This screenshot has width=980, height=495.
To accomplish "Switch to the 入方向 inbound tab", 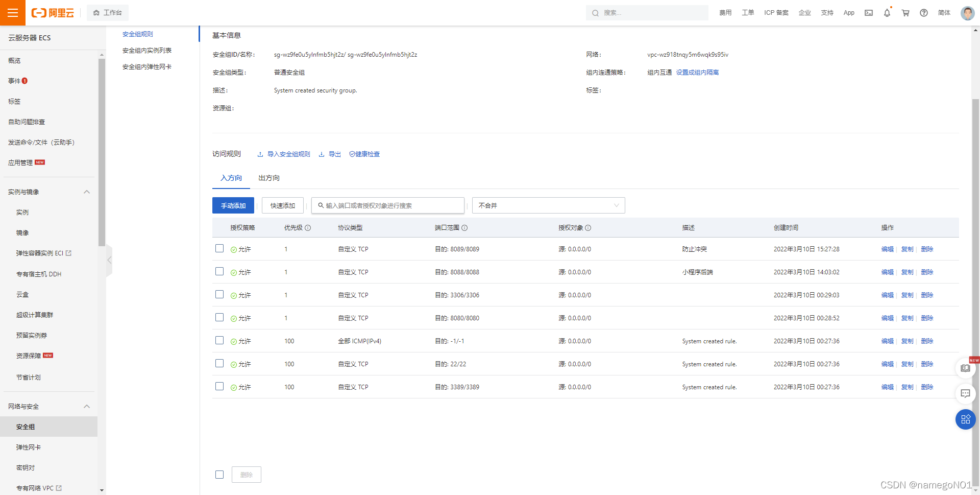I will pyautogui.click(x=231, y=178).
